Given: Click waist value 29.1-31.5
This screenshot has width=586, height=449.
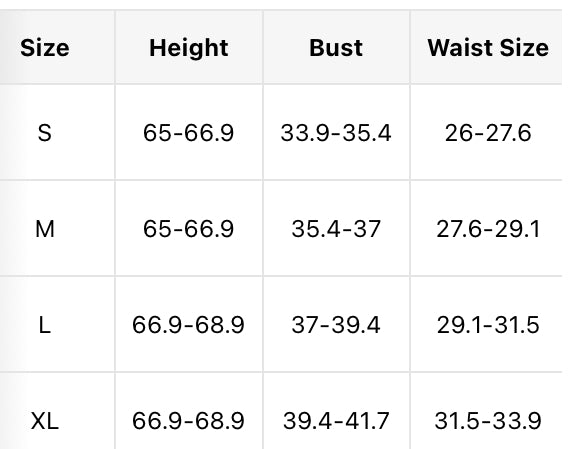Looking at the screenshot, I should pos(488,325).
